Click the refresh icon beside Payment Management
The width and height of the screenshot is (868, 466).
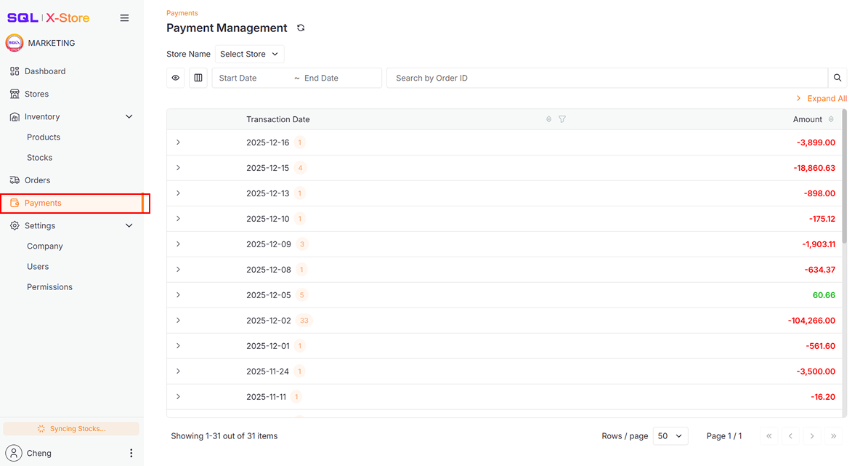coord(301,28)
